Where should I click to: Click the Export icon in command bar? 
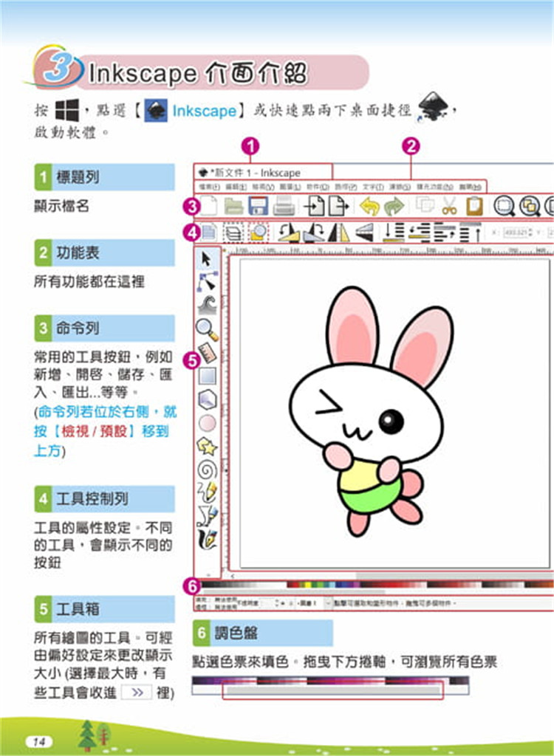tap(339, 207)
